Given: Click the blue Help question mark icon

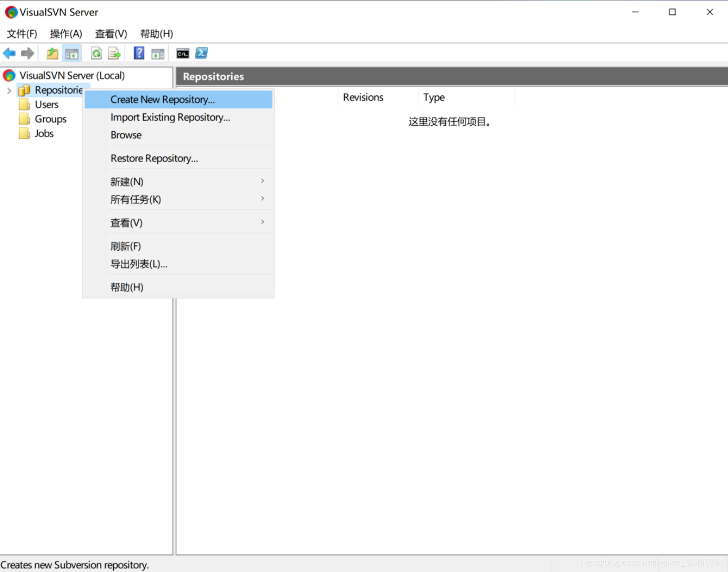Looking at the screenshot, I should coord(139,53).
